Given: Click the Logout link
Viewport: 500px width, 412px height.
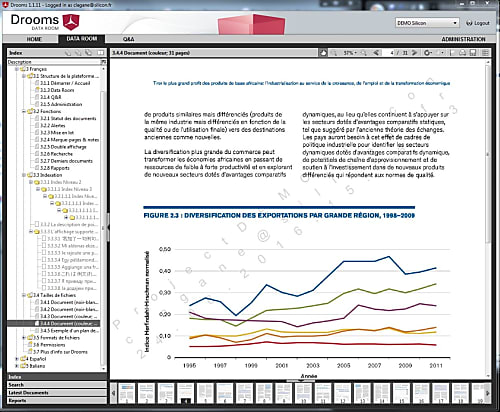Looking at the screenshot, I should click(x=478, y=23).
